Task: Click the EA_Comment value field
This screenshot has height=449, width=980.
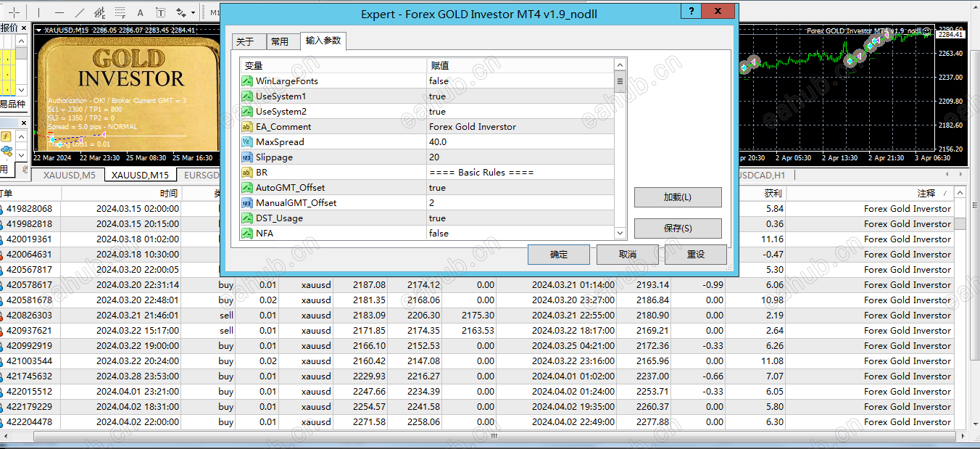Action: coord(507,126)
